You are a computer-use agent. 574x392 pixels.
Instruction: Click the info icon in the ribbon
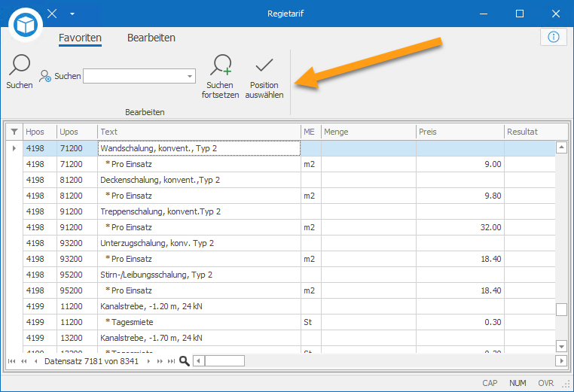click(553, 37)
